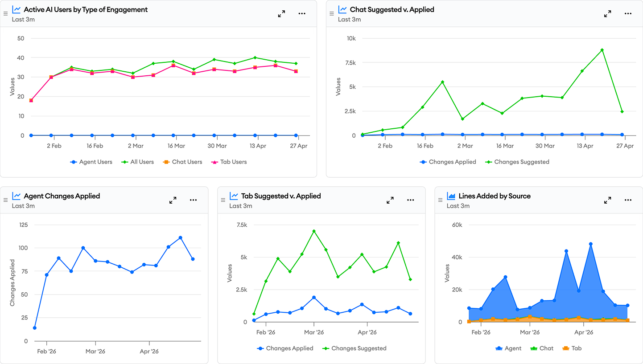This screenshot has height=364, width=643.
Task: Click 125 label on Agent Changes axis
Action: (x=22, y=225)
